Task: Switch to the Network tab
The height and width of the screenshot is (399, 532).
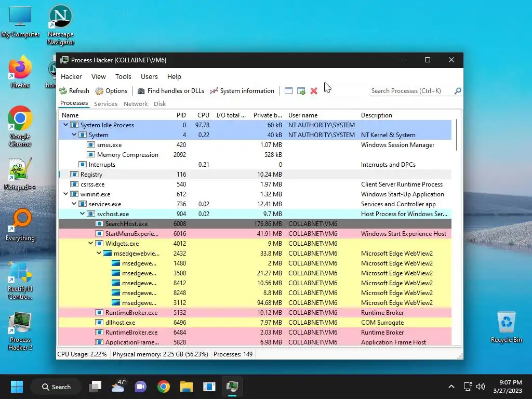Action: pos(136,104)
